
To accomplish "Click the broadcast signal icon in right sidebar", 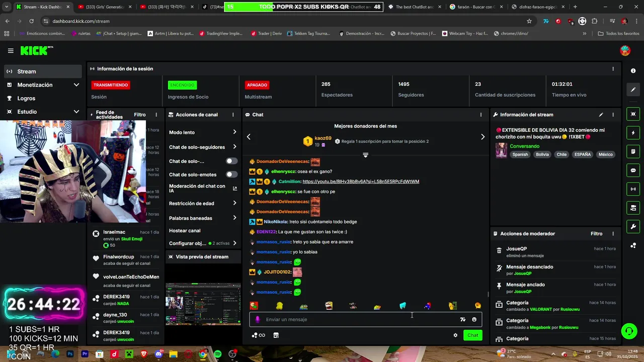I will tap(633, 189).
